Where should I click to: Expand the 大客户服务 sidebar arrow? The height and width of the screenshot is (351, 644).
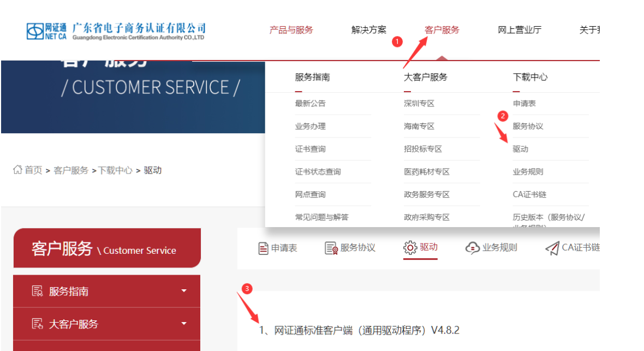pos(184,324)
